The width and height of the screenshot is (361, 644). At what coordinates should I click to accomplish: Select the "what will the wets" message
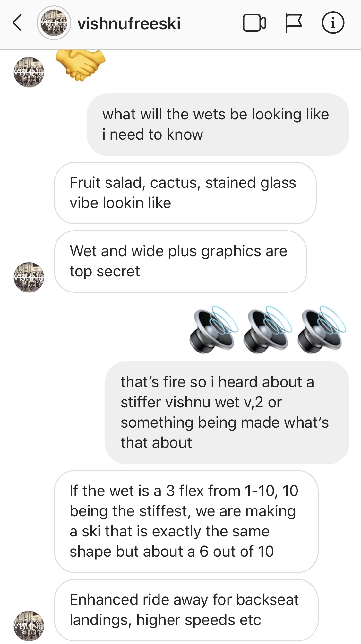pyautogui.click(x=218, y=125)
